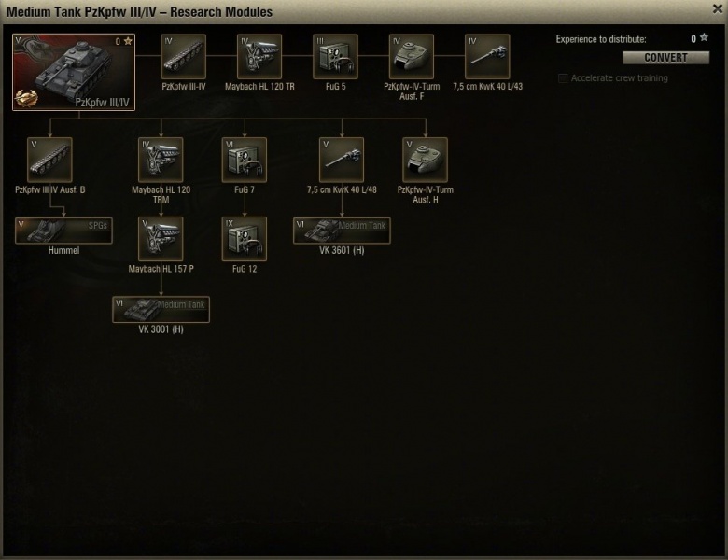Enable Accelerate crew training checkbox
Image resolution: width=728 pixels, height=560 pixels.
[563, 78]
